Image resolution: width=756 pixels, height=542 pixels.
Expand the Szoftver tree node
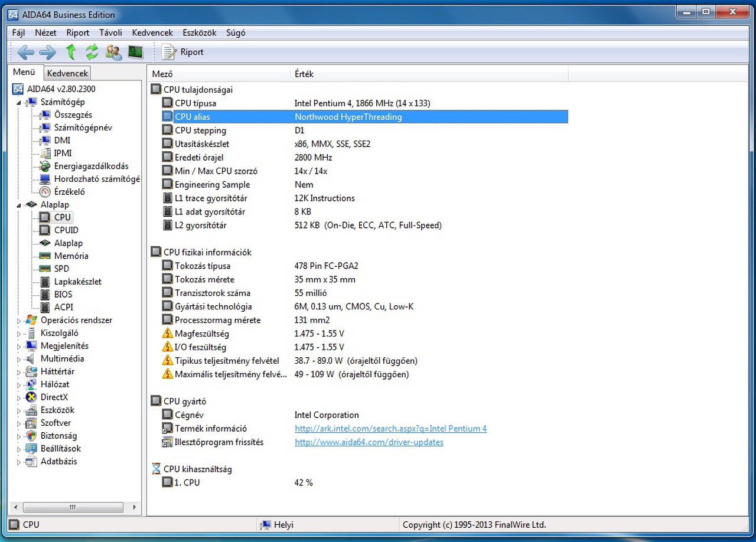[x=19, y=423]
